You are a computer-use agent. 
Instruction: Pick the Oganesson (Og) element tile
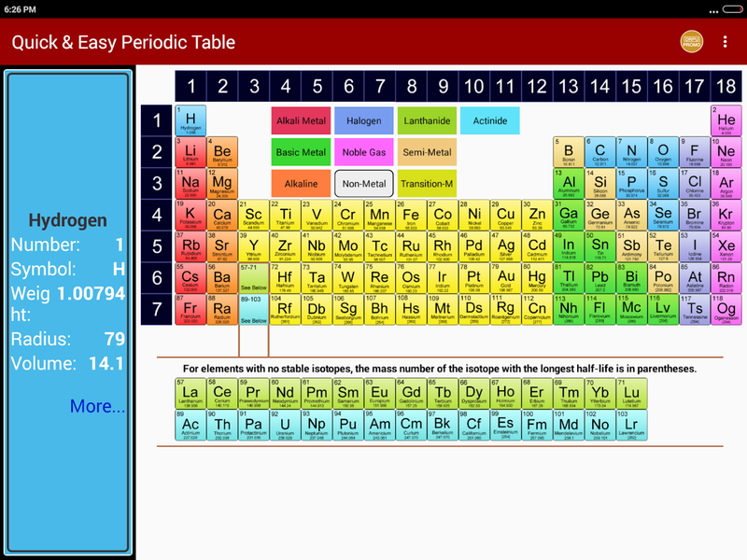(726, 309)
